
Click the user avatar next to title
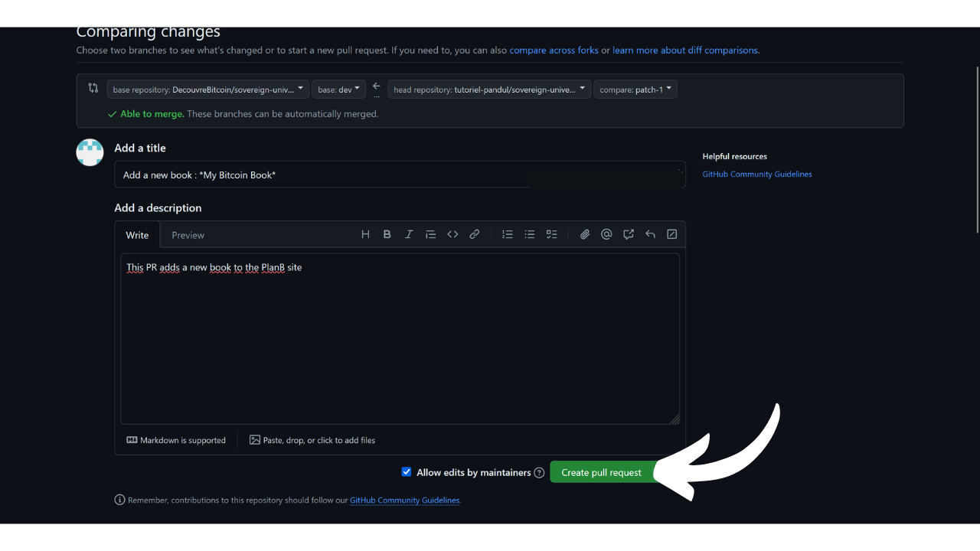pyautogui.click(x=90, y=152)
